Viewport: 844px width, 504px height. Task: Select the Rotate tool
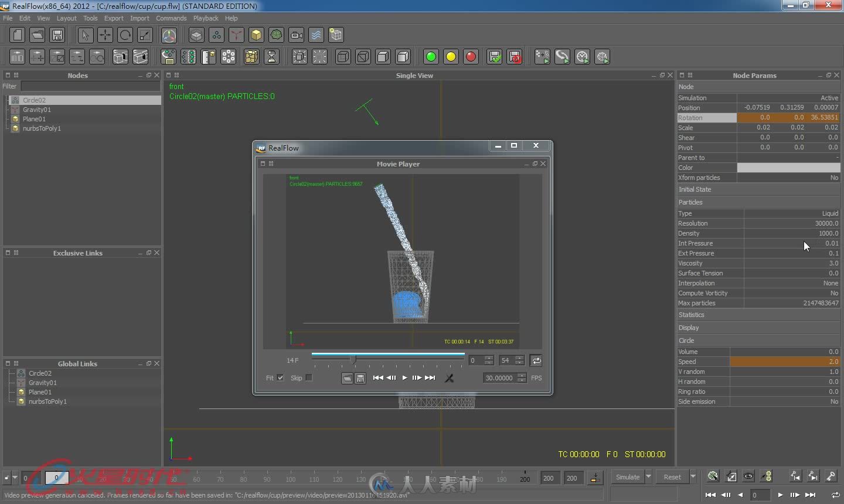(125, 35)
